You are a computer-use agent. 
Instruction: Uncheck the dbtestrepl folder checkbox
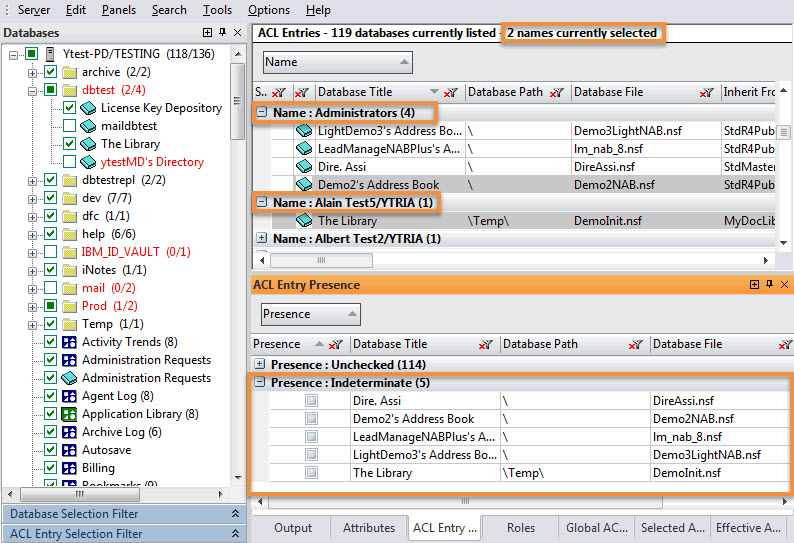(51, 180)
